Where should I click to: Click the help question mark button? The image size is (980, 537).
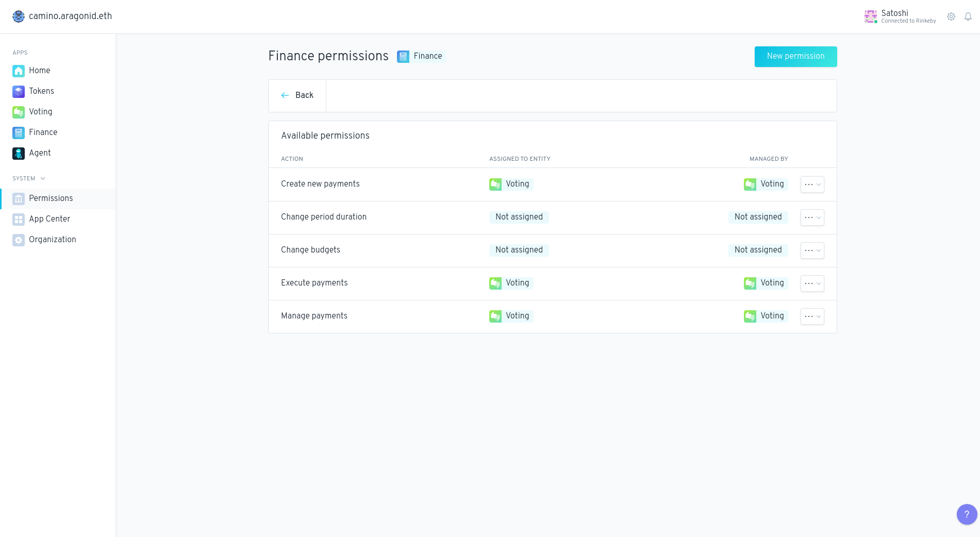(967, 514)
